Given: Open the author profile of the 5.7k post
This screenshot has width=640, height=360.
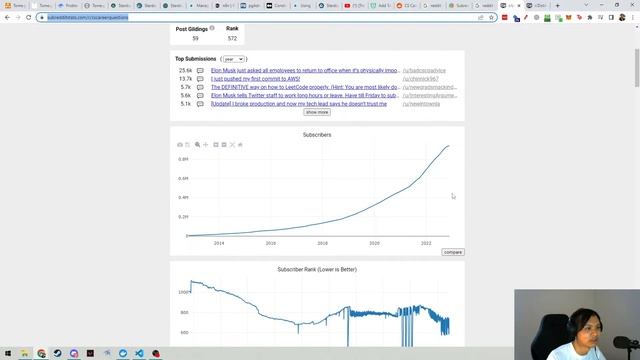Looking at the screenshot, I should pos(430,87).
